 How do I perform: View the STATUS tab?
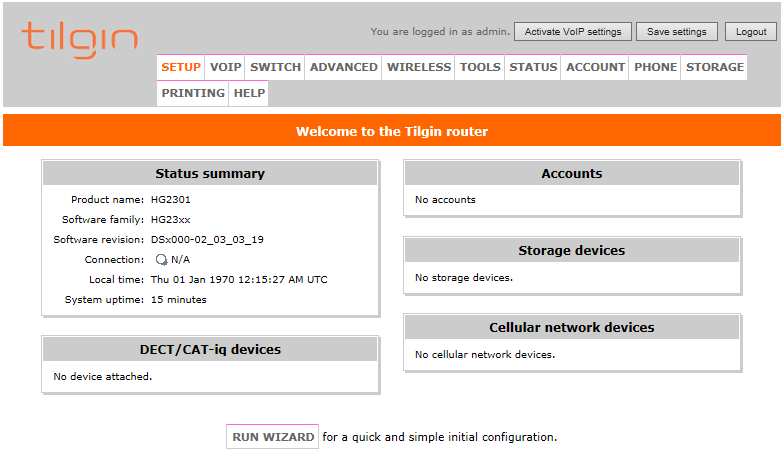pyautogui.click(x=533, y=67)
